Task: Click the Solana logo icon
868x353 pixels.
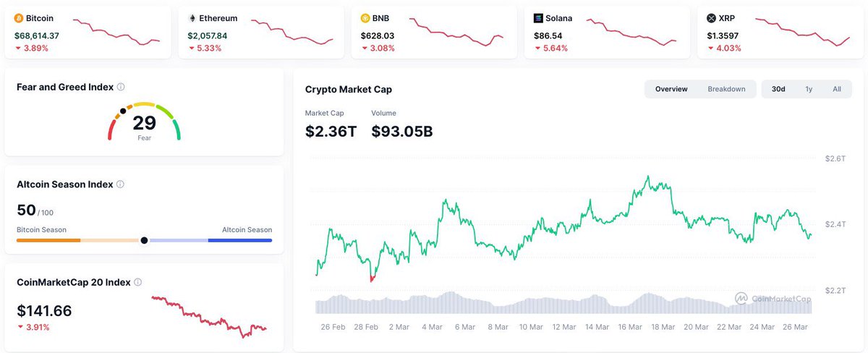Action: (538, 18)
